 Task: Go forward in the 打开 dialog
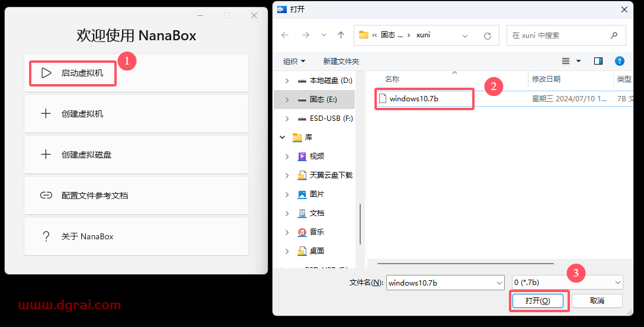(x=306, y=36)
